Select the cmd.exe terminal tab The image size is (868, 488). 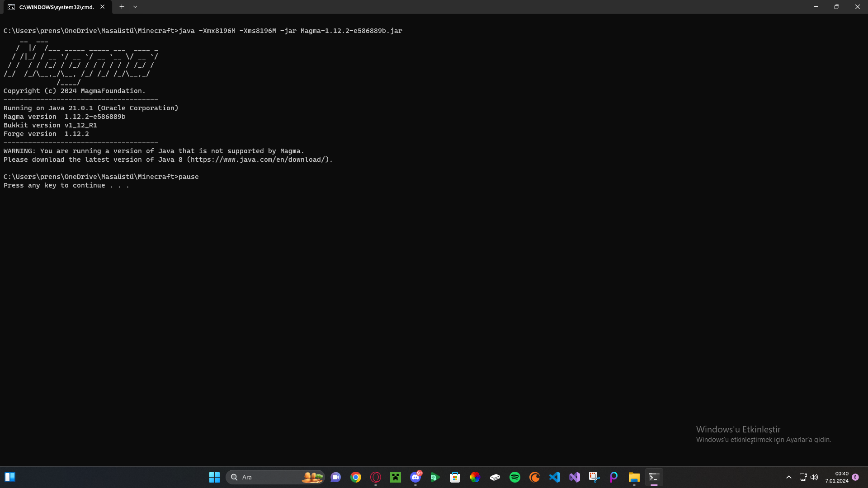(56, 7)
